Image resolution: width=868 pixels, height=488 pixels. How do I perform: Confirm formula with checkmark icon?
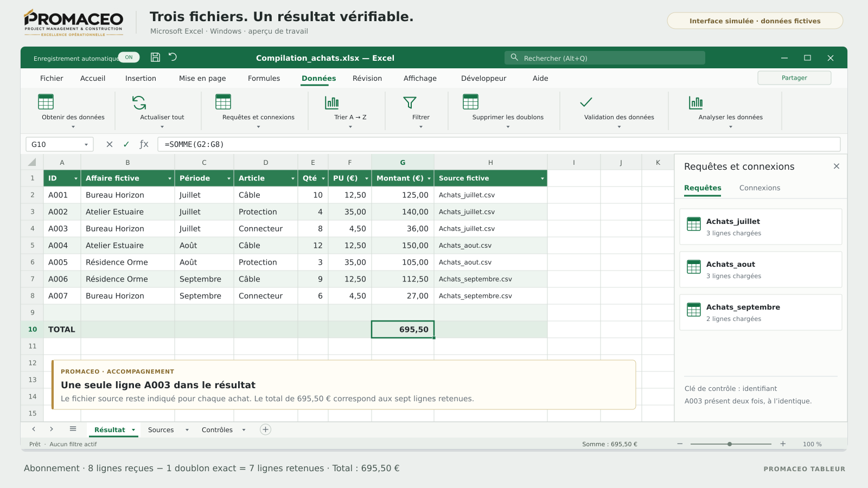click(126, 144)
